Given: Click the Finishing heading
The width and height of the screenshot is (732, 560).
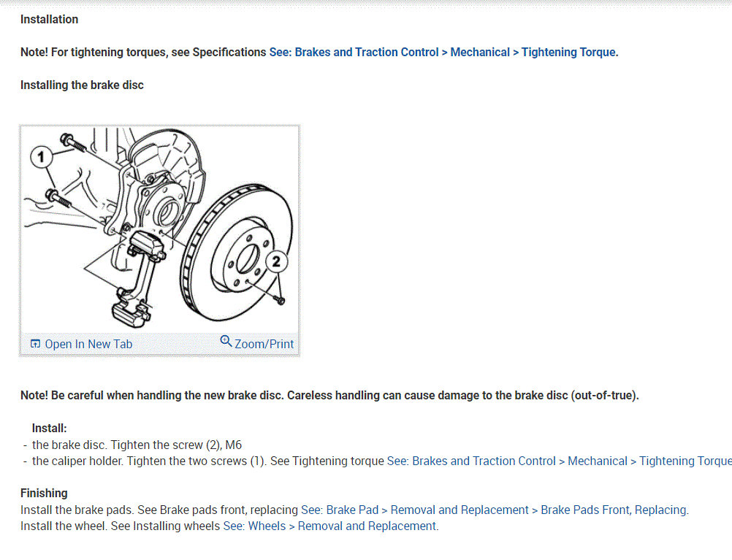Looking at the screenshot, I should click(x=44, y=494).
